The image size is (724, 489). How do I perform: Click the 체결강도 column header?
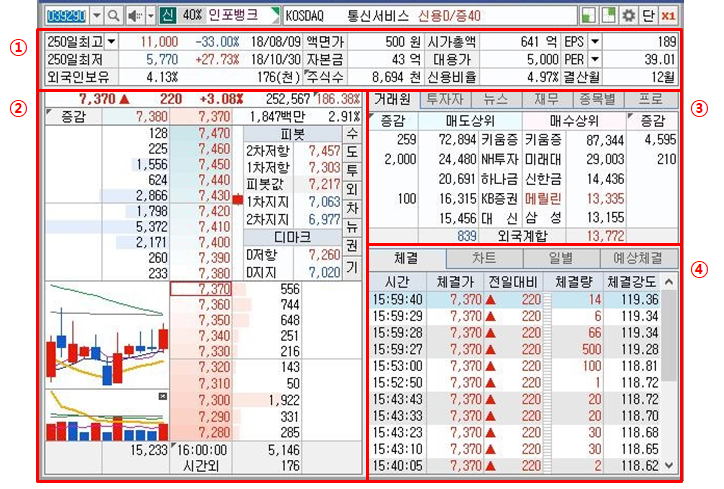point(631,282)
